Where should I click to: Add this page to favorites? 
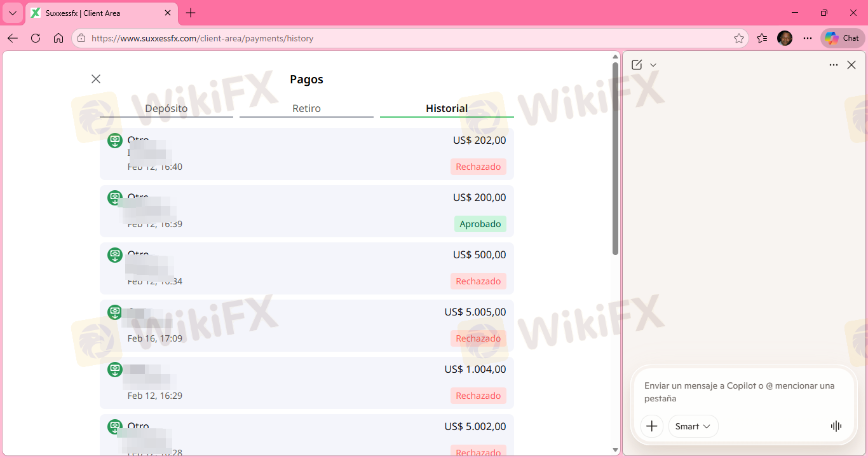point(739,38)
